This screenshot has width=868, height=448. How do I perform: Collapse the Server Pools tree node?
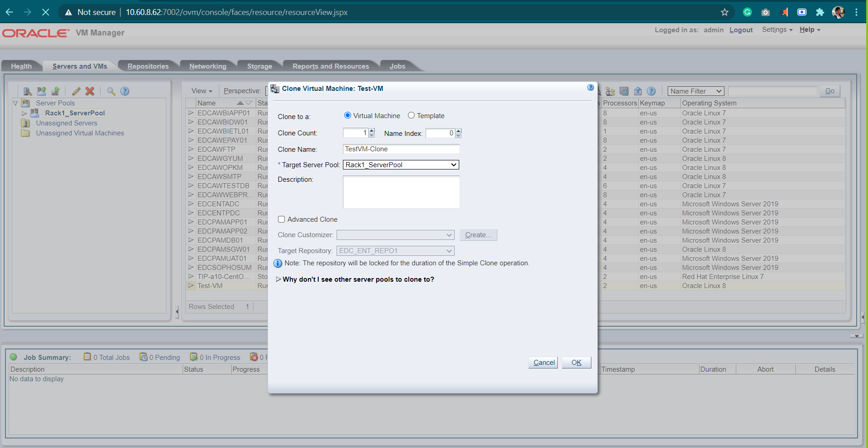pyautogui.click(x=15, y=103)
